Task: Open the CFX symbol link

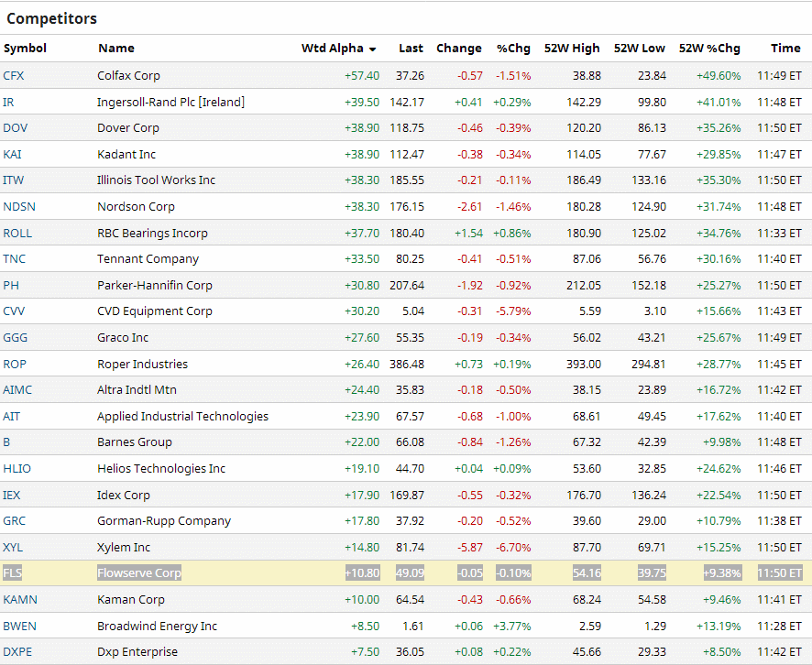Action: point(14,75)
